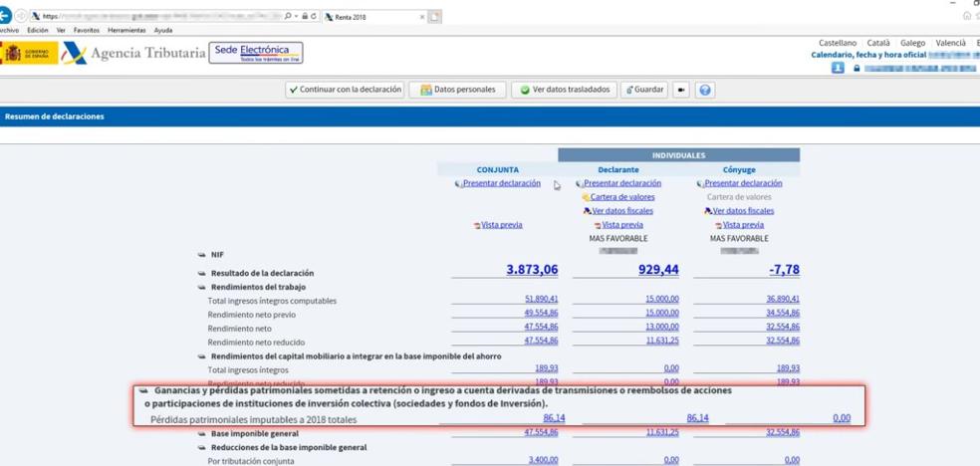Viewport: 980px width, 466px height.
Task: Collapse Base imponible general section
Action: coord(201,433)
